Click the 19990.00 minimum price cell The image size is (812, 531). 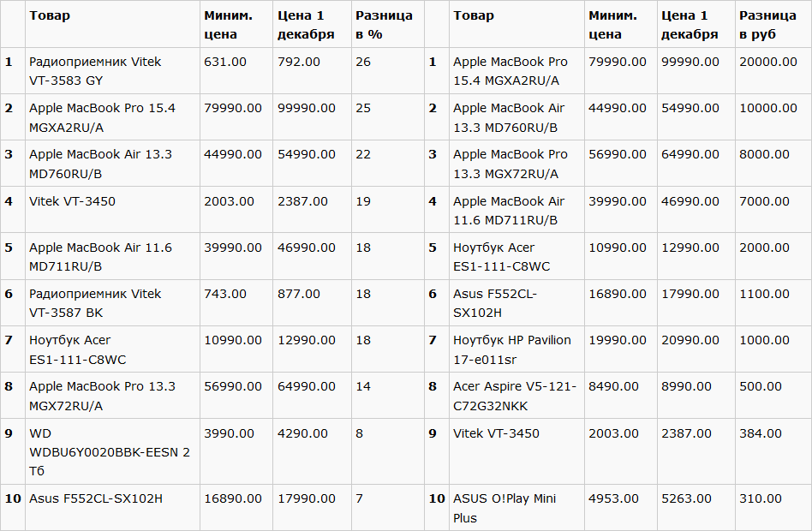click(x=617, y=340)
